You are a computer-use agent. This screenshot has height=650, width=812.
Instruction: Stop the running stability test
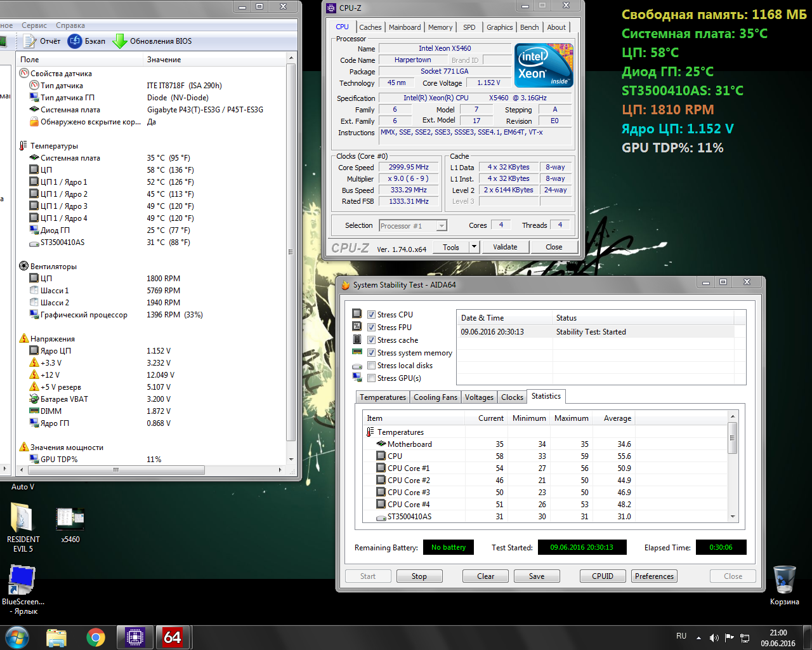(x=419, y=576)
